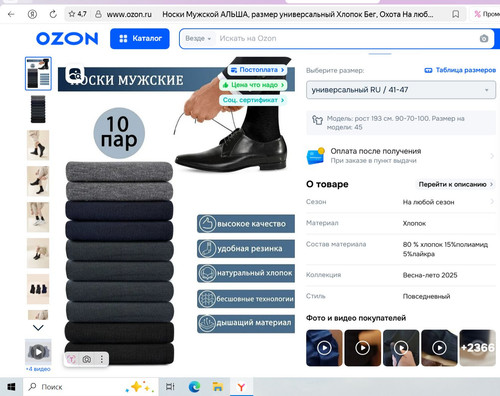
Task: Click the model info clothing icon
Action: pyautogui.click(x=317, y=120)
